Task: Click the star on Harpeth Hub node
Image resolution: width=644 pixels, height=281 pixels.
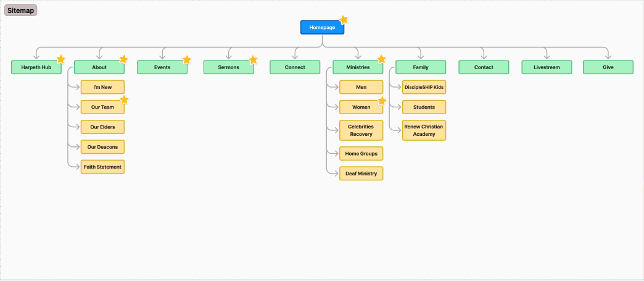Action: 60,59
